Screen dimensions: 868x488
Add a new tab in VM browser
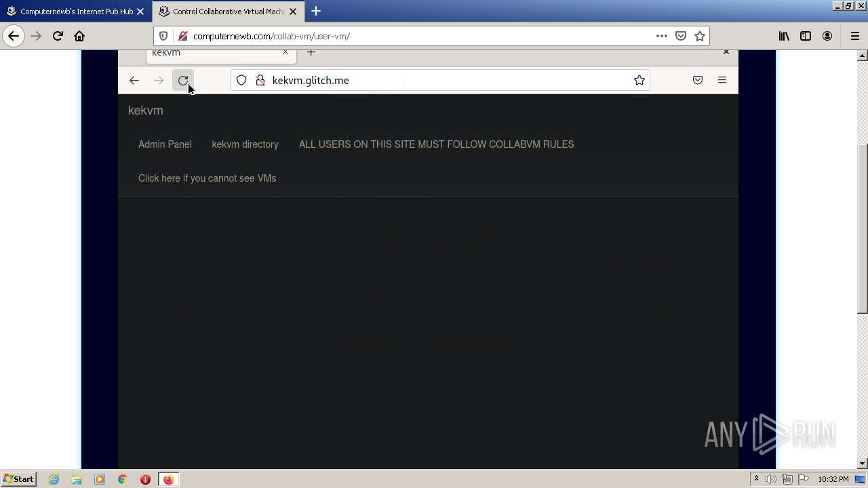[311, 52]
